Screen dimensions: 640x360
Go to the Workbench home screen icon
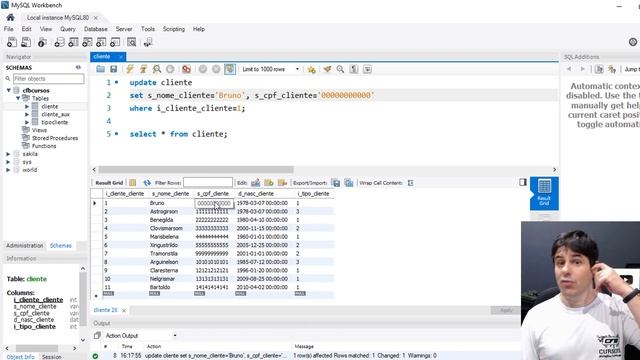pos(10,18)
